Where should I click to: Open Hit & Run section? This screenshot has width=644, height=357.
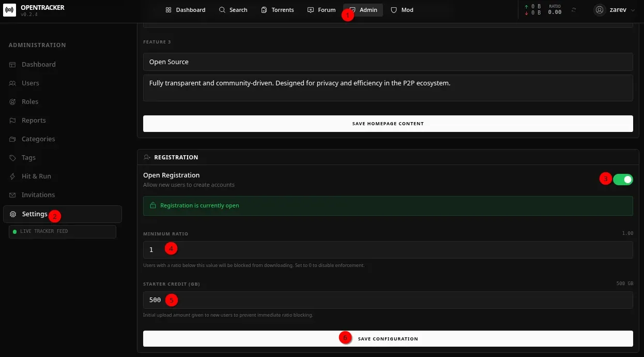coord(36,176)
